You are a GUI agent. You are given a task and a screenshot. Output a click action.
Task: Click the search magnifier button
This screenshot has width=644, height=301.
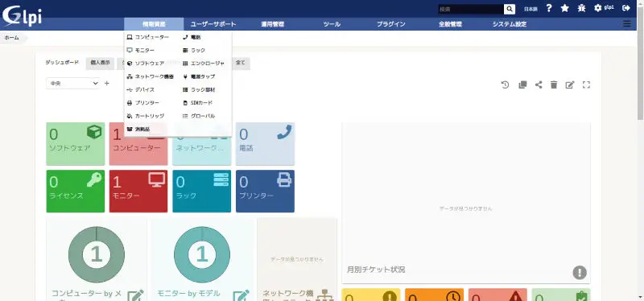[510, 9]
